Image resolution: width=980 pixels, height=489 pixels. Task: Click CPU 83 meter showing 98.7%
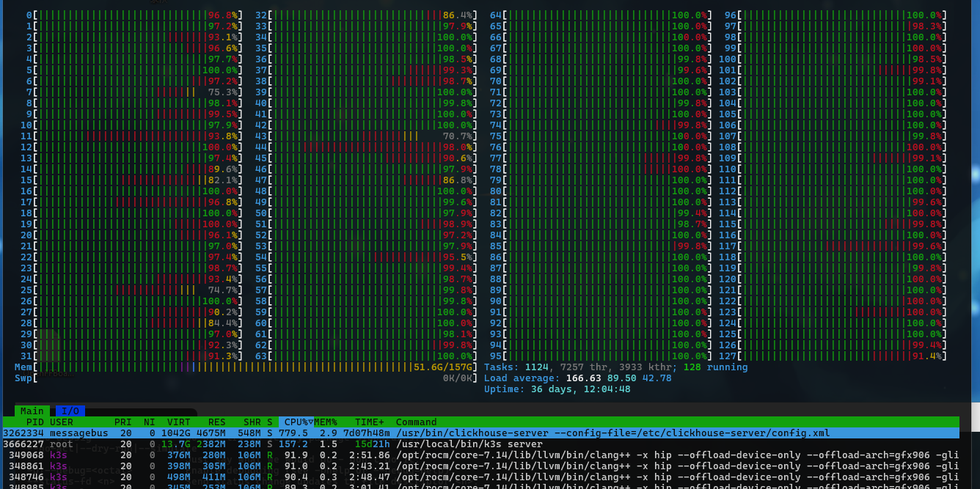pyautogui.click(x=601, y=224)
